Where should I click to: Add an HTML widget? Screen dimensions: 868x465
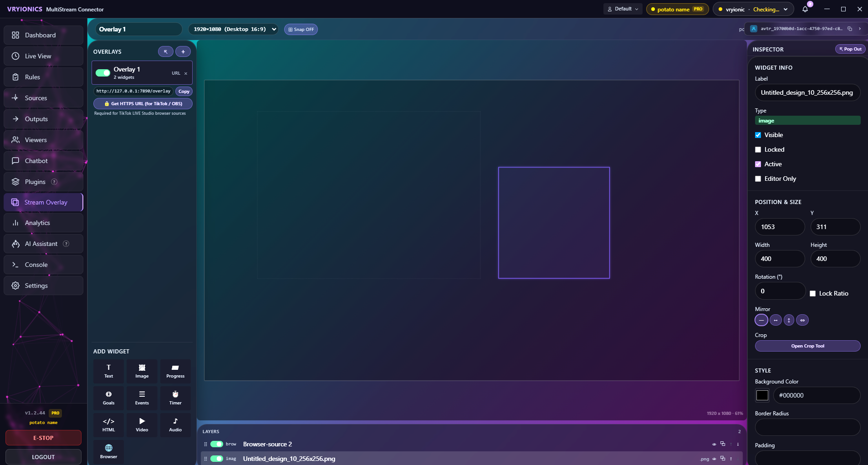(108, 425)
